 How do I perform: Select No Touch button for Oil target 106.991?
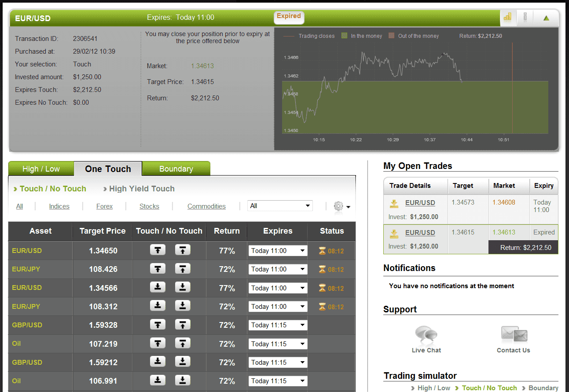183,381
